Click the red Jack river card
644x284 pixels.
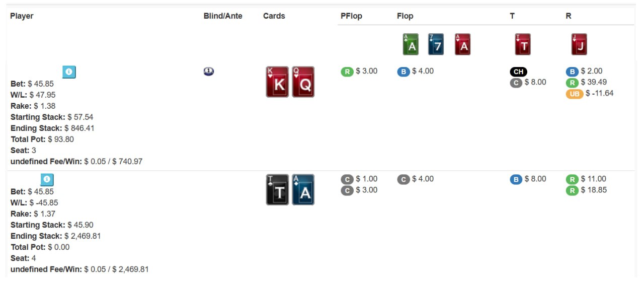(579, 44)
